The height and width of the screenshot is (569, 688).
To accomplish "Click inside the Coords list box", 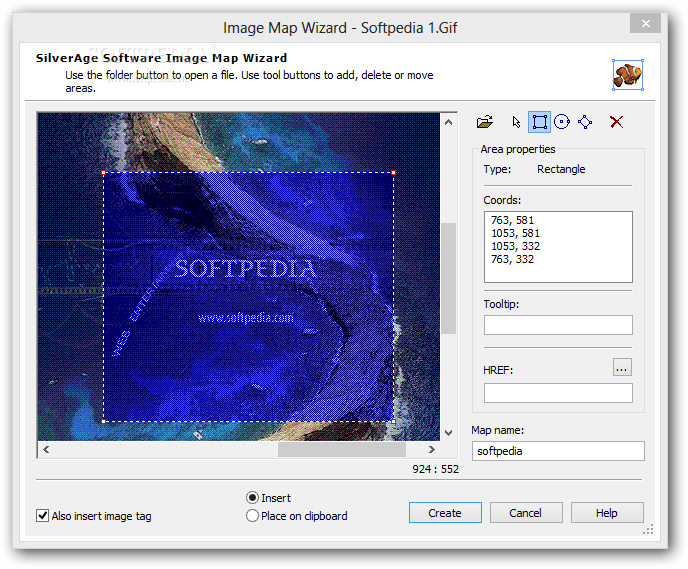I will [x=558, y=247].
